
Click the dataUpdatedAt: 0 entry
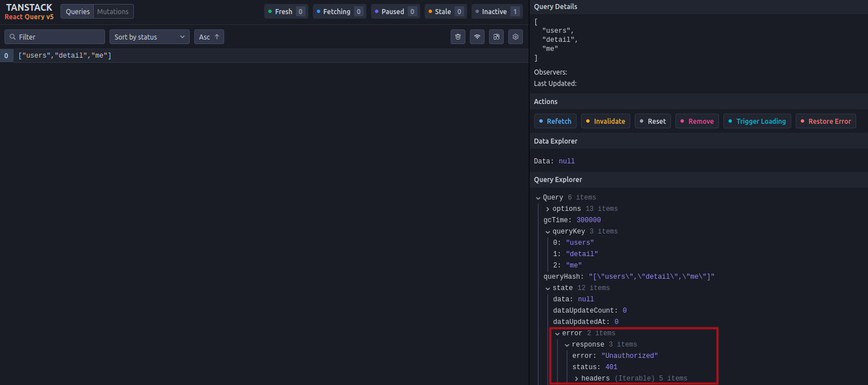(x=586, y=322)
